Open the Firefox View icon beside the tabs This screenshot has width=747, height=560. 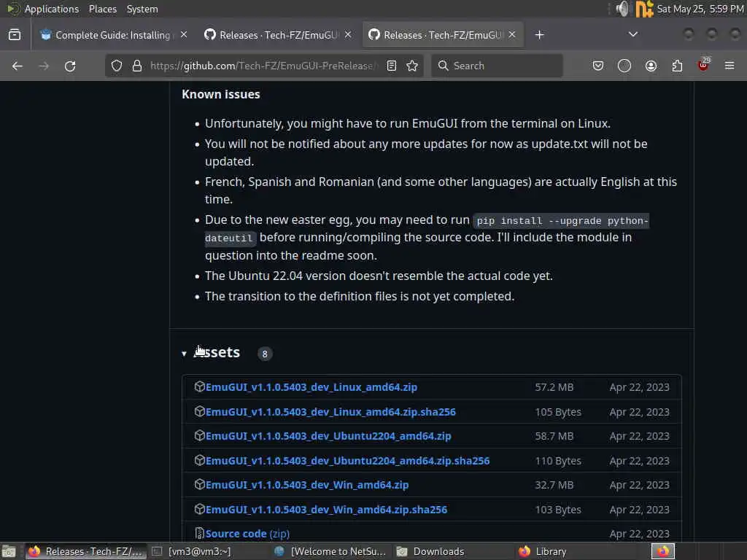(x=15, y=35)
